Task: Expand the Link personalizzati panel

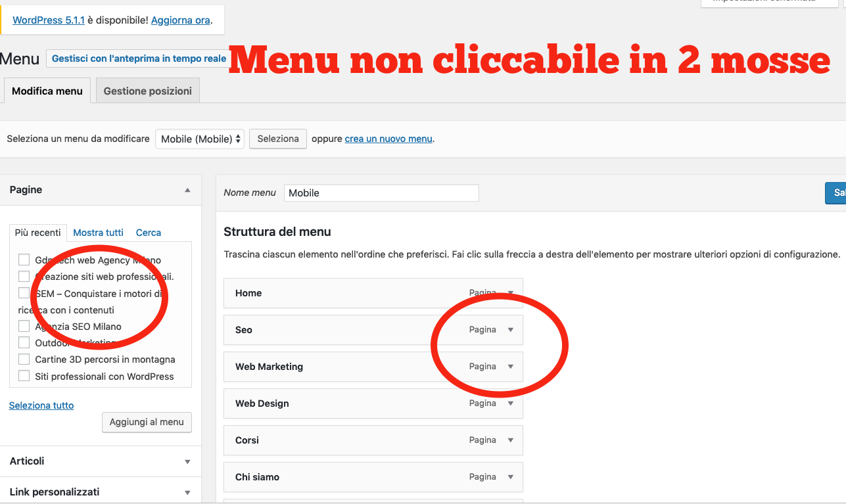Action: 187,492
